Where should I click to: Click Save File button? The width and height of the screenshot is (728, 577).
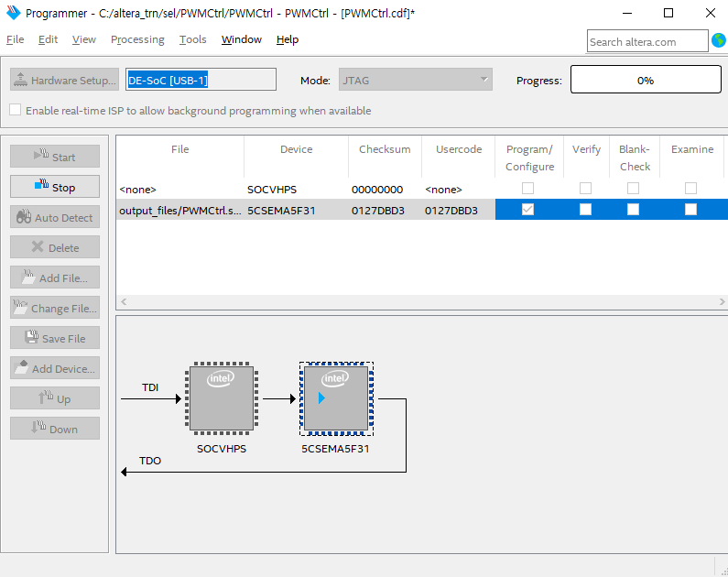coord(55,338)
